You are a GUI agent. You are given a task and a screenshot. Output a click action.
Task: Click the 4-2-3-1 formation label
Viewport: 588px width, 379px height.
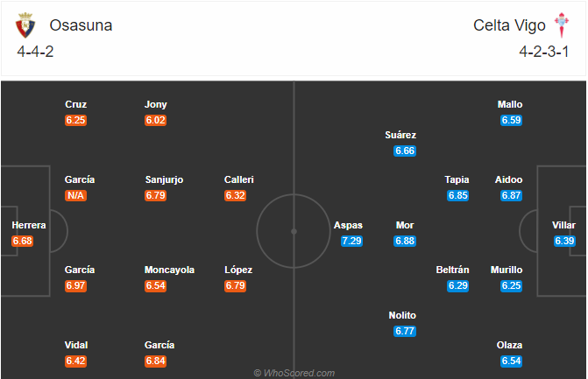point(544,52)
